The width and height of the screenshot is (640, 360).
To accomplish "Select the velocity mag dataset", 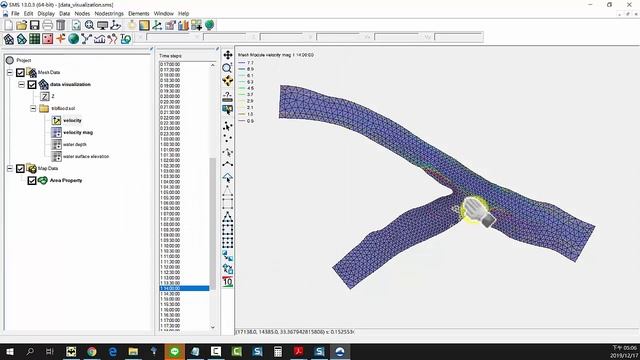I will pos(78,133).
